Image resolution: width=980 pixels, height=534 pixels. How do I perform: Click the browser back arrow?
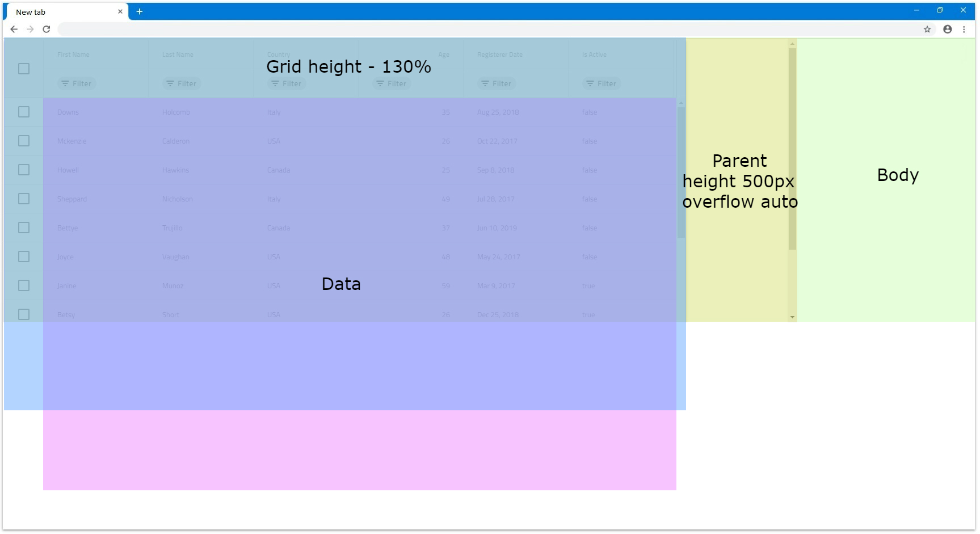tap(14, 30)
